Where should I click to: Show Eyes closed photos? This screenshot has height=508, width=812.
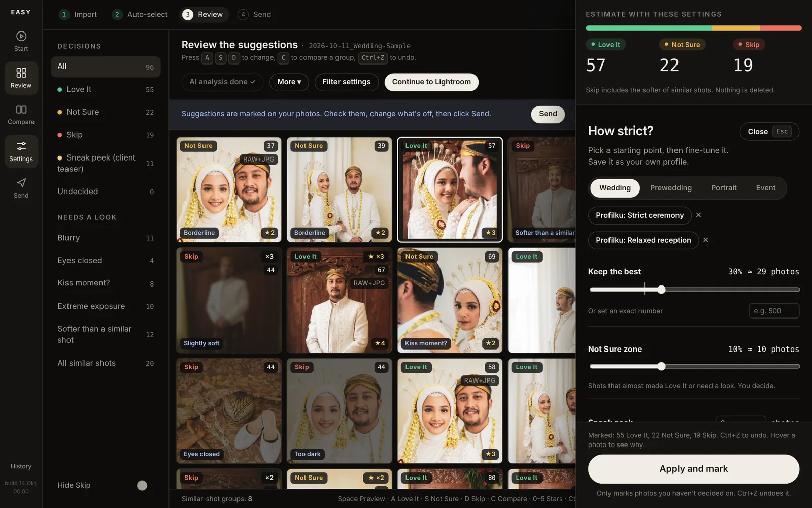coord(106,261)
